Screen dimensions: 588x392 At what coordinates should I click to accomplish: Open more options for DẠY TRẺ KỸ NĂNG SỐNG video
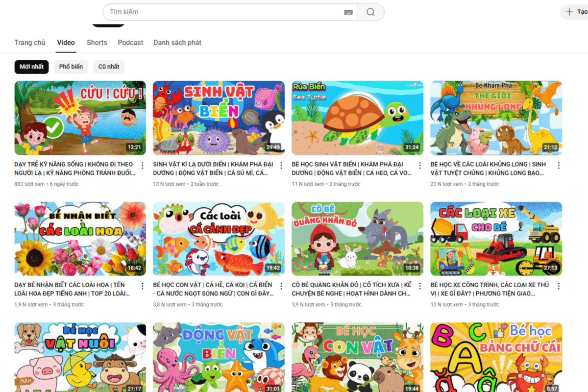[143, 166]
